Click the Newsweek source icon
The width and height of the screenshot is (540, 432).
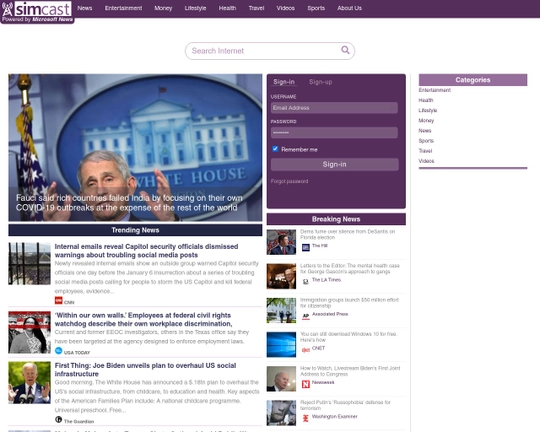click(305, 384)
